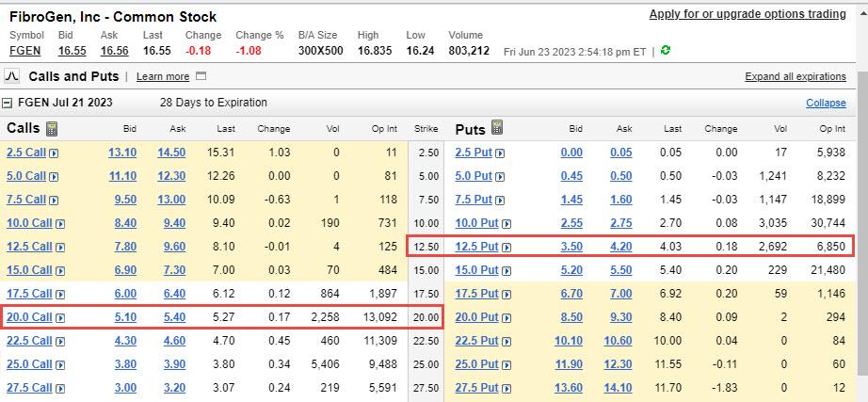Expand all expirations
The width and height of the screenshot is (868, 402).
click(x=795, y=76)
